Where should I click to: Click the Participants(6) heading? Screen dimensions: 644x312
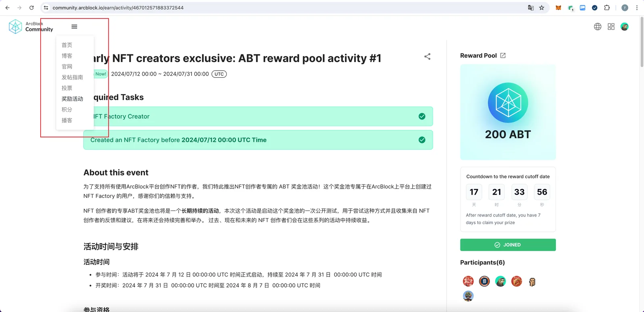[x=483, y=262]
